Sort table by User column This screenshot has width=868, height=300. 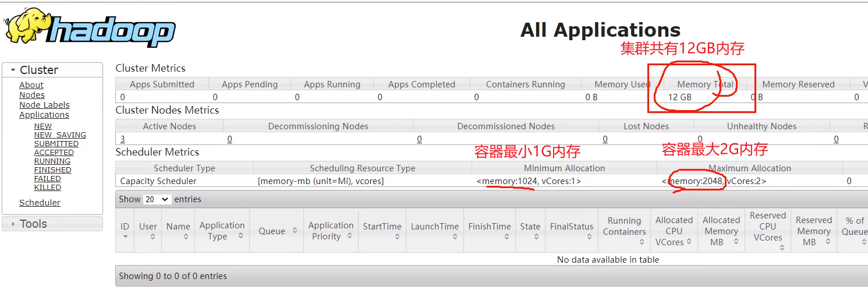pos(148,231)
